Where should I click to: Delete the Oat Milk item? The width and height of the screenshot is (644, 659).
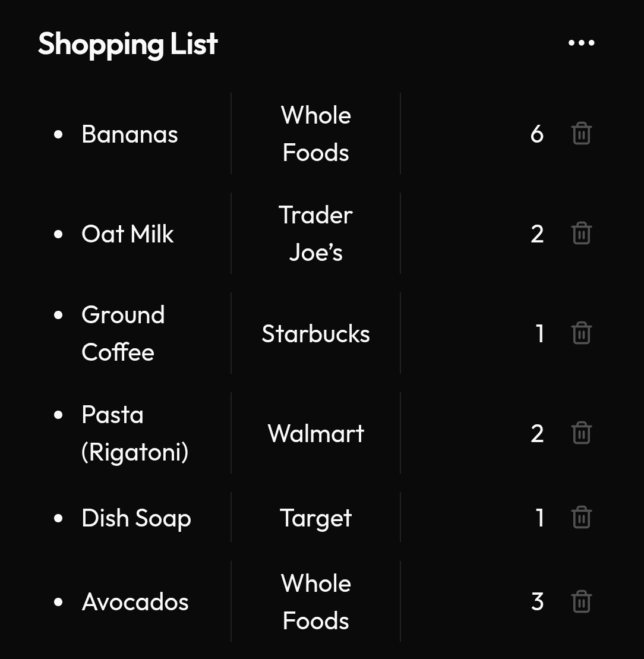582,234
